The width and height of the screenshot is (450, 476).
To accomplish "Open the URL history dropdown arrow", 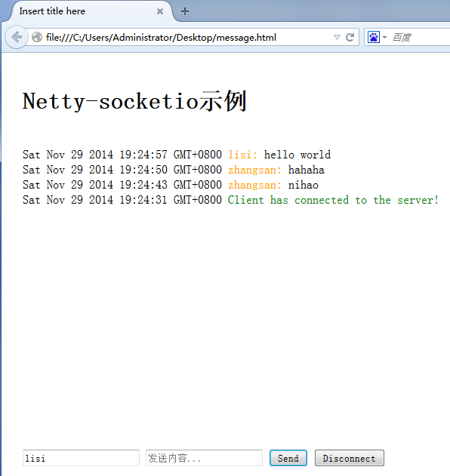I will point(337,37).
